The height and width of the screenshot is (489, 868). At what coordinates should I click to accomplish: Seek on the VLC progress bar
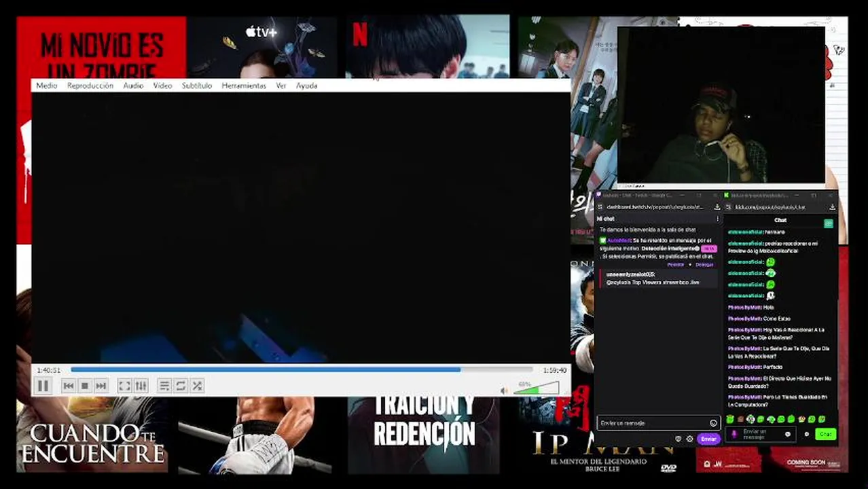click(x=302, y=370)
